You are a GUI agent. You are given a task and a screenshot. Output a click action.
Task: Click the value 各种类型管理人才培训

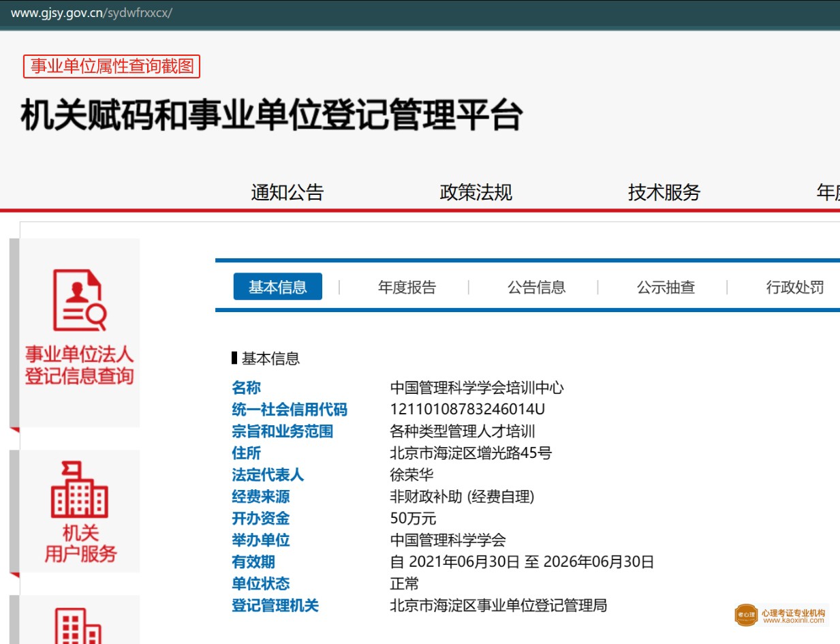463,432
